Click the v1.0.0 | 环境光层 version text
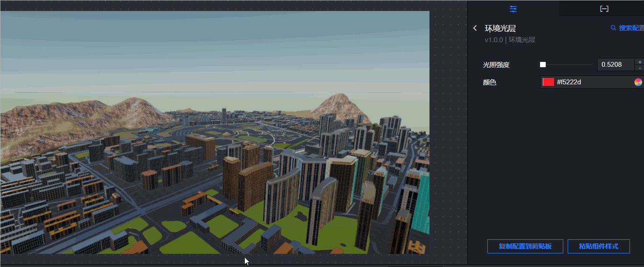644x267 pixels. click(x=510, y=40)
